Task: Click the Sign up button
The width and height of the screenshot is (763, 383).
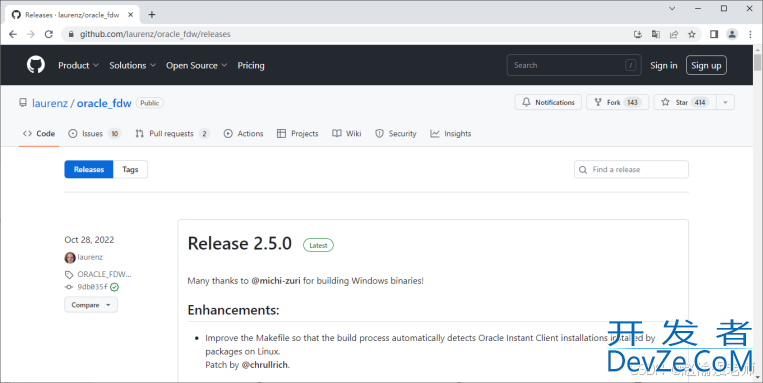Action: pyautogui.click(x=706, y=65)
